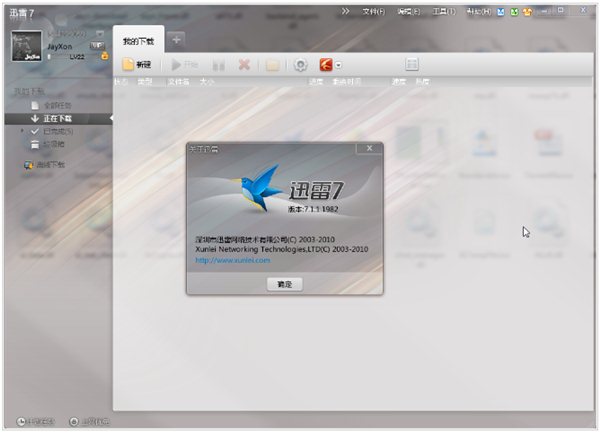This screenshot has width=600, height=433.
Task: Open settings via the gear toolbar icon
Action: pos(300,65)
